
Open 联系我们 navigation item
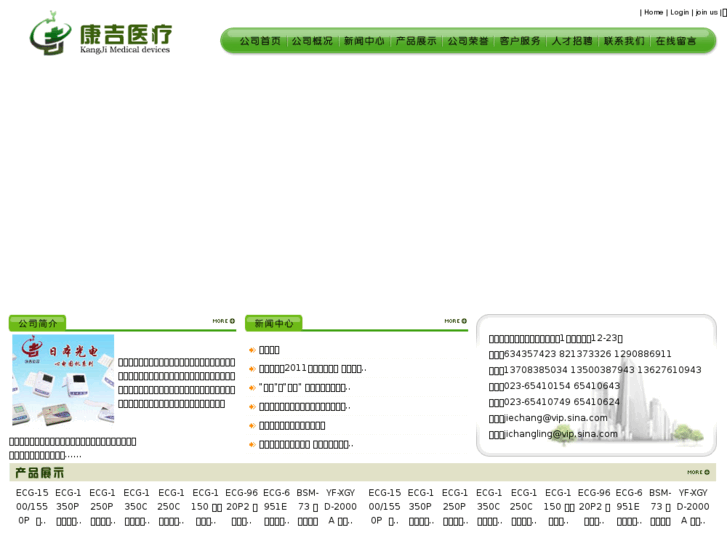(x=624, y=41)
